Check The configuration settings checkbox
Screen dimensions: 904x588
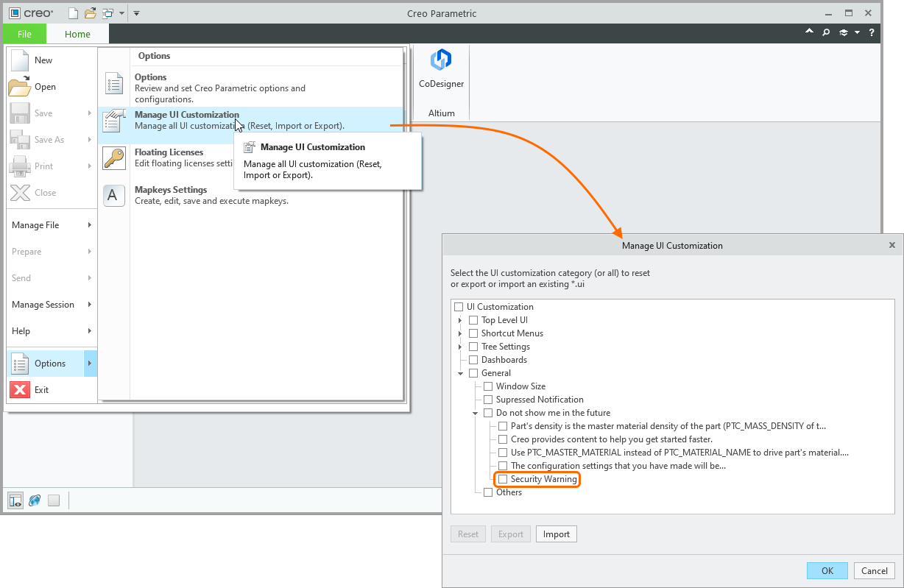tap(503, 466)
